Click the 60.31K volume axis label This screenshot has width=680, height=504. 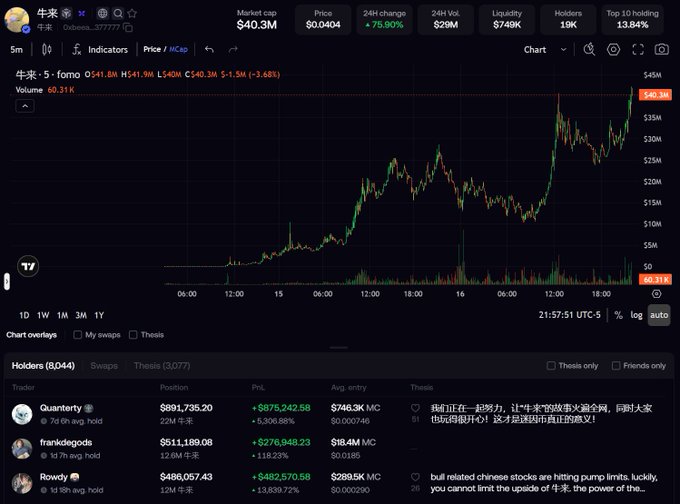[656, 279]
